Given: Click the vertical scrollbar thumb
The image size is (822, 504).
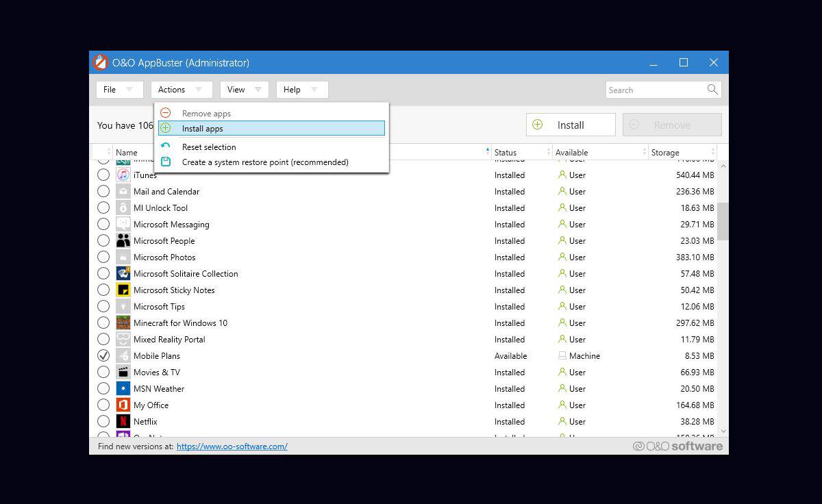Looking at the screenshot, I should pyautogui.click(x=723, y=220).
